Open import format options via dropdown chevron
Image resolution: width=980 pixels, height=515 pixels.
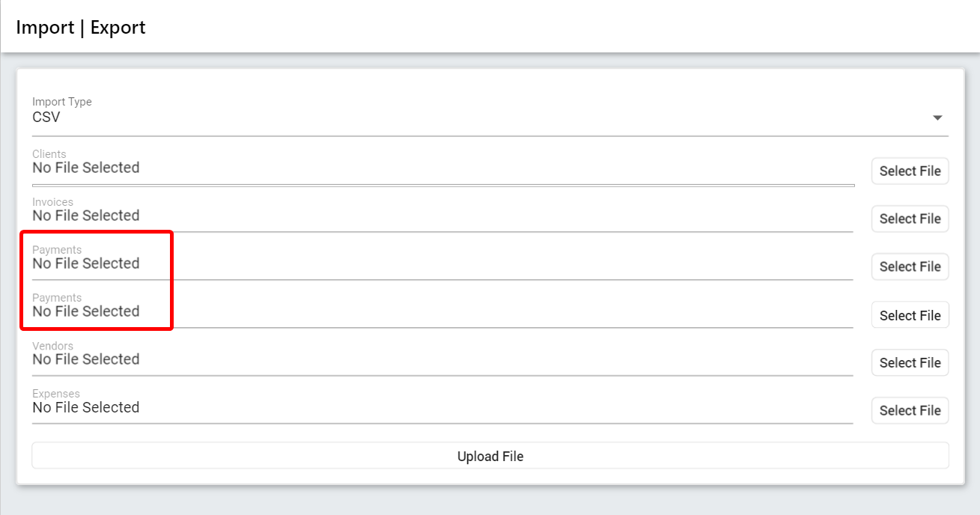937,118
